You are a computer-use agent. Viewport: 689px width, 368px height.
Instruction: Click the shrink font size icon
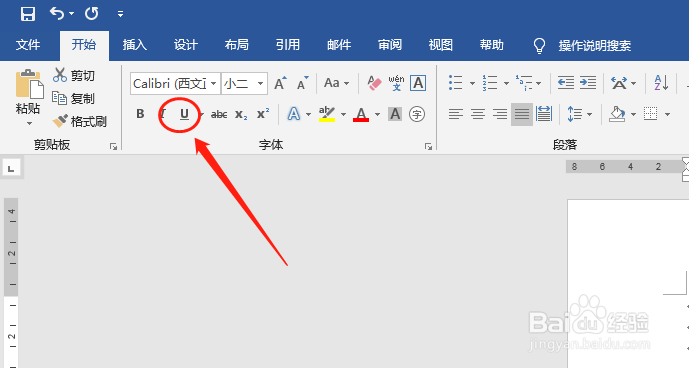coord(302,83)
